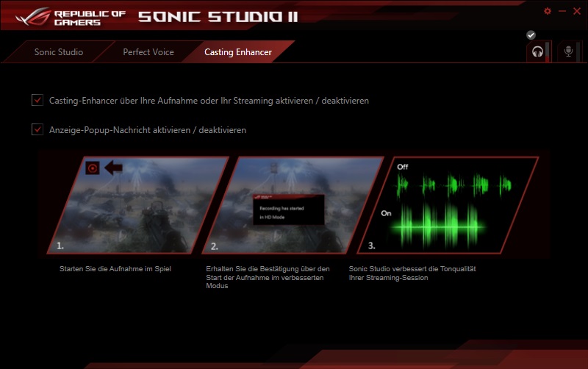Image resolution: width=588 pixels, height=369 pixels.
Task: Click step 1 game recording thumbnail
Action: 138,205
